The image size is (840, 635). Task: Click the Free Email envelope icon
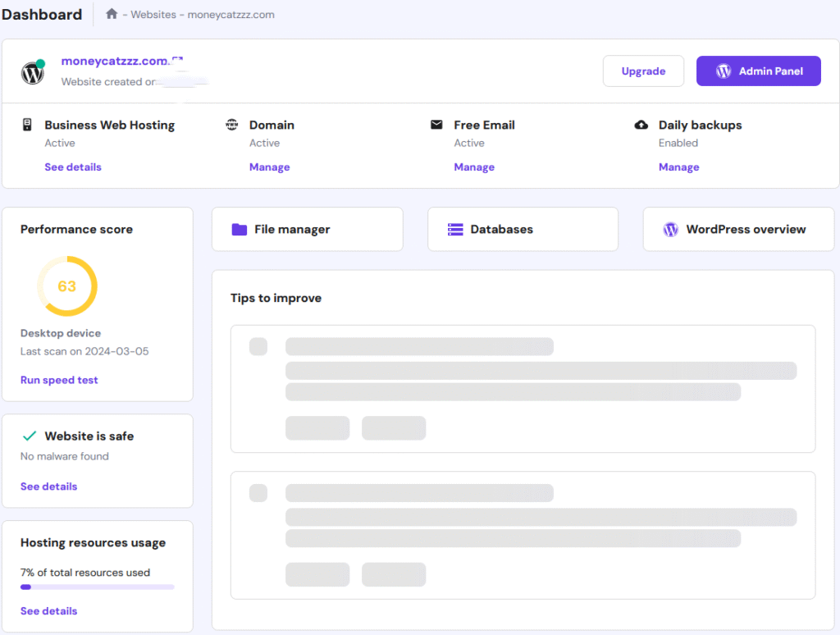(436, 125)
